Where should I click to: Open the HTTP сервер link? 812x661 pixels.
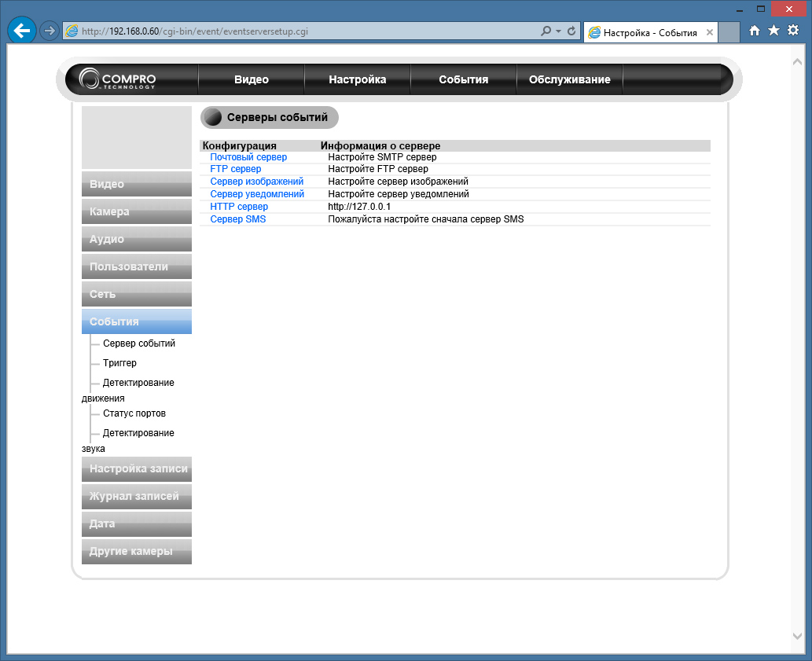239,207
